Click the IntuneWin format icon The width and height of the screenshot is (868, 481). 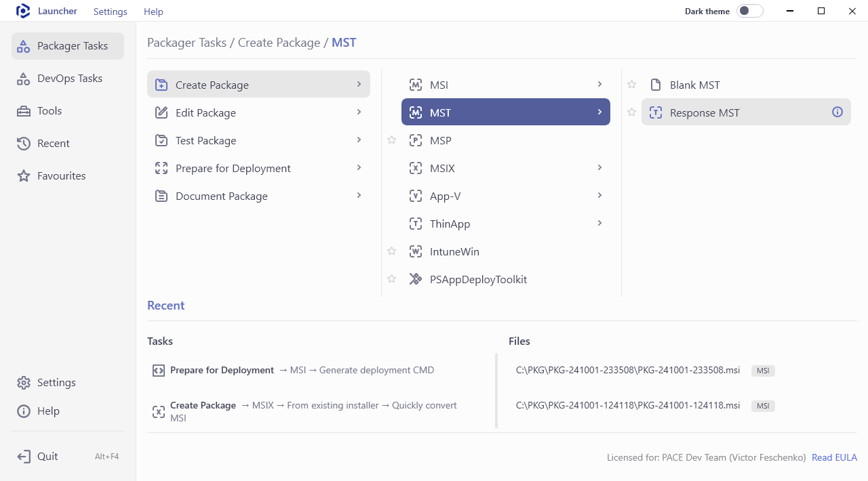tap(416, 251)
